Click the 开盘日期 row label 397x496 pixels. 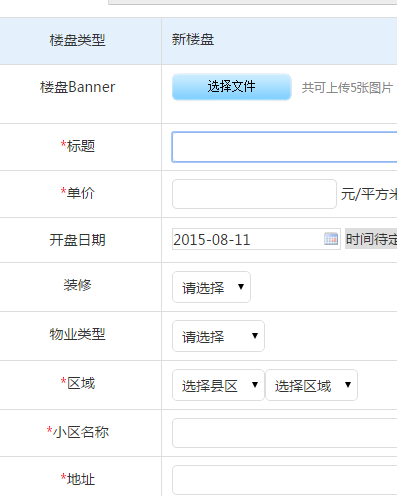[77, 240]
